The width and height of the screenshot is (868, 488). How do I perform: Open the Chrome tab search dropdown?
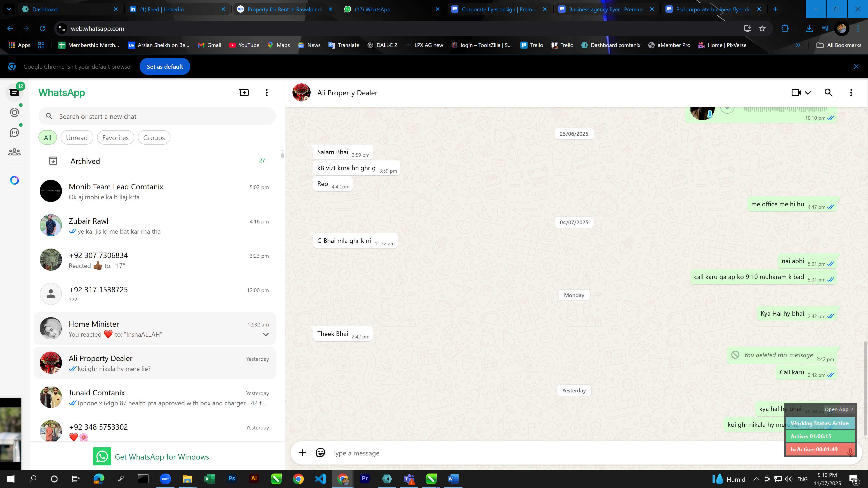tap(9, 9)
